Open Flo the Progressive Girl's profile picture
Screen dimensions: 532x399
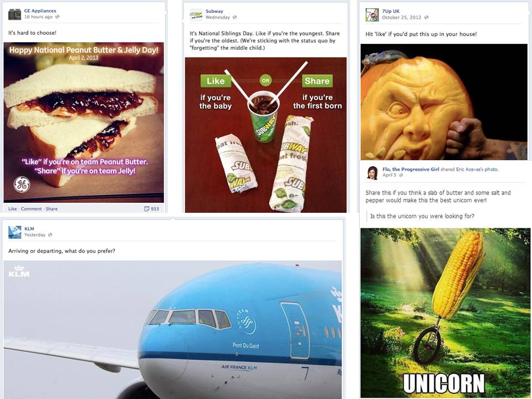pos(372,173)
